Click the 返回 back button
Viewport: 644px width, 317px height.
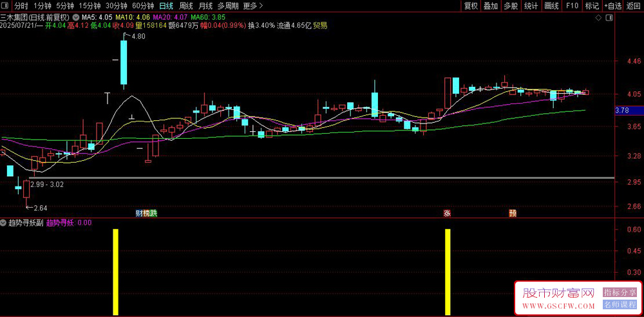(x=634, y=6)
